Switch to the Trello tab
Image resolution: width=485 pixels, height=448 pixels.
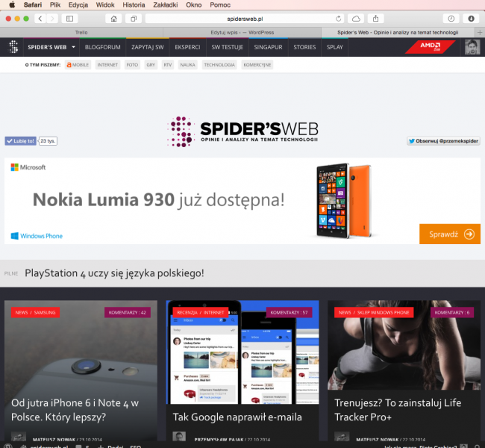click(81, 32)
